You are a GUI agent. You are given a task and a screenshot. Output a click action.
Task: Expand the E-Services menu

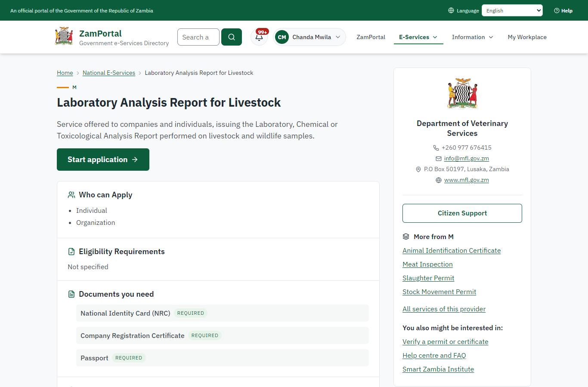tap(418, 37)
